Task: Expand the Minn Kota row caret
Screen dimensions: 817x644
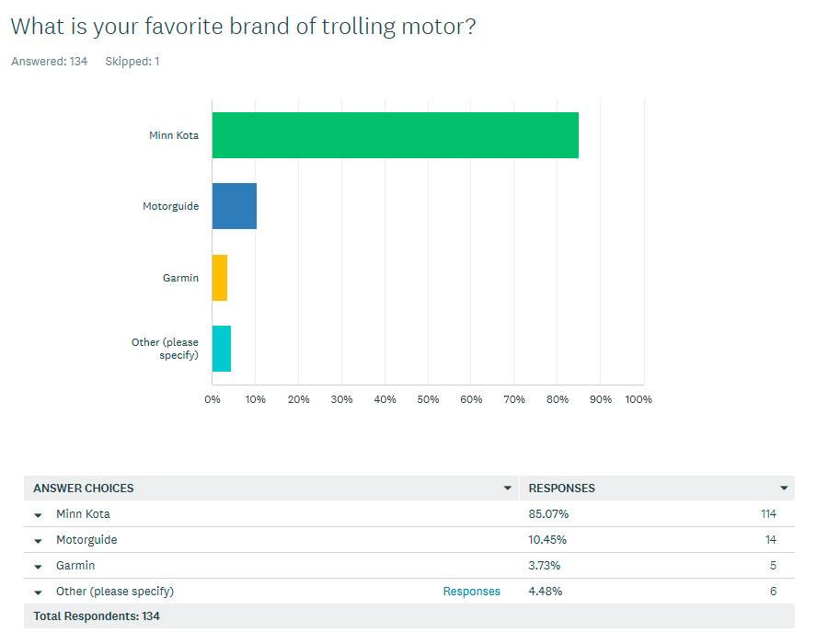Action: coord(38,515)
